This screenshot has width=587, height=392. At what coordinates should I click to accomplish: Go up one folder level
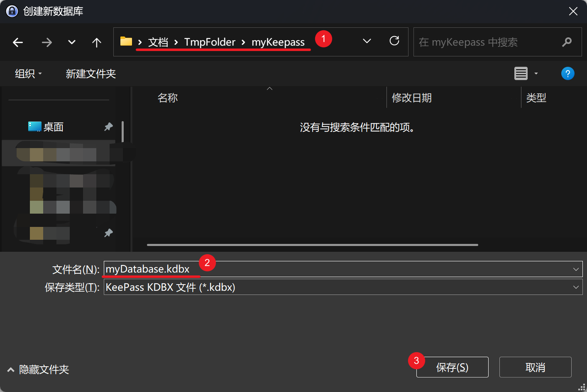[97, 42]
